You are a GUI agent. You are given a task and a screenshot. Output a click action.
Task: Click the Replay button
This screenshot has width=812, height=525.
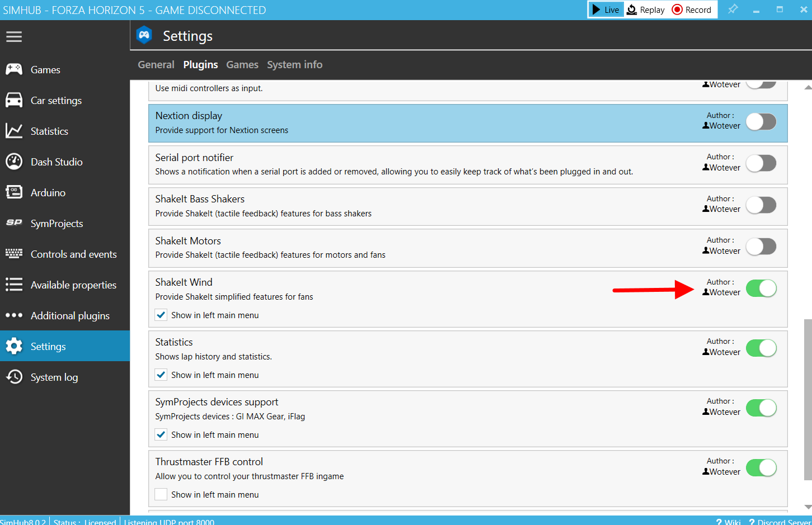coord(646,10)
